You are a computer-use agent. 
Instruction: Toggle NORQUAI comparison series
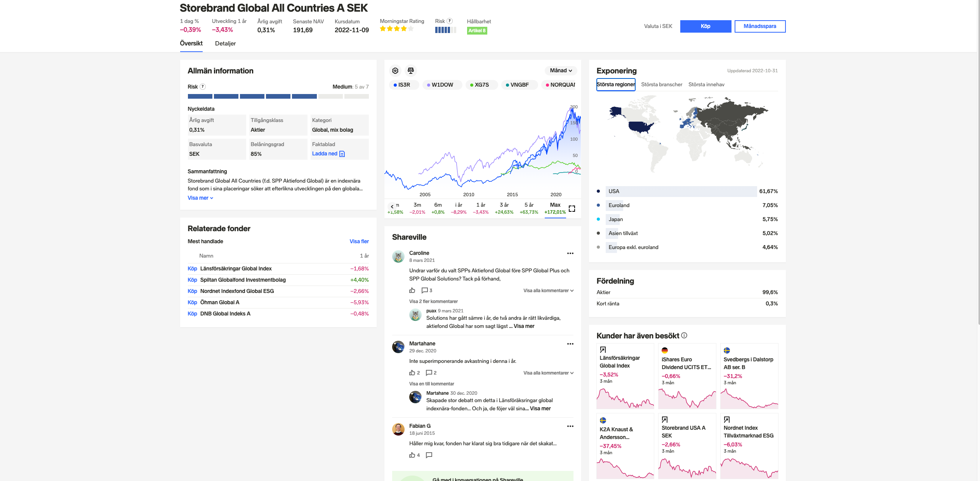[x=559, y=85]
